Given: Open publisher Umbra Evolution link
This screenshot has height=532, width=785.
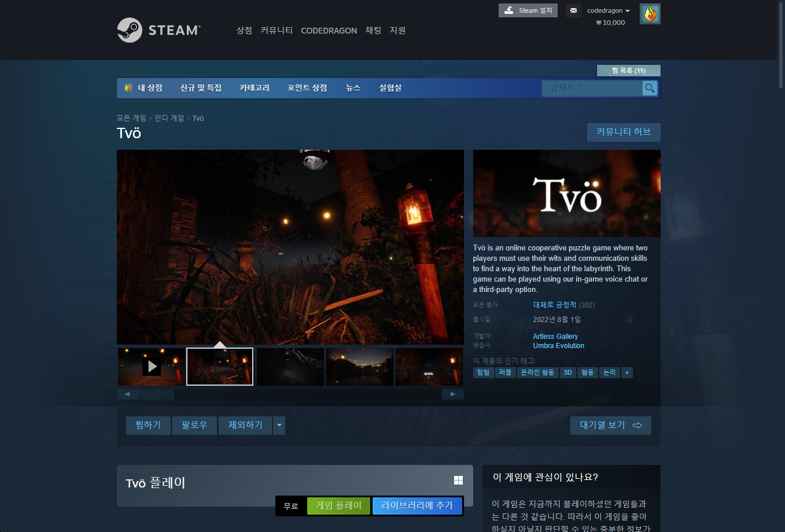Looking at the screenshot, I should coord(559,345).
